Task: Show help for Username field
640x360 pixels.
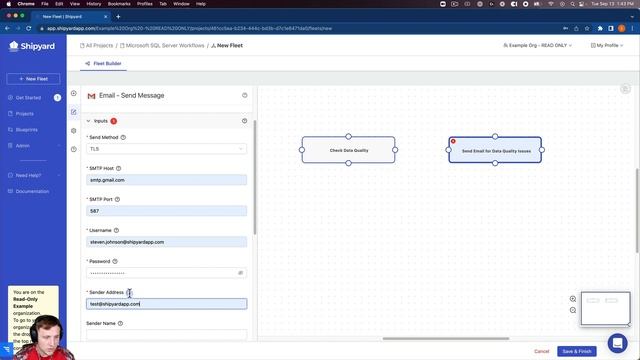Action: point(116,231)
